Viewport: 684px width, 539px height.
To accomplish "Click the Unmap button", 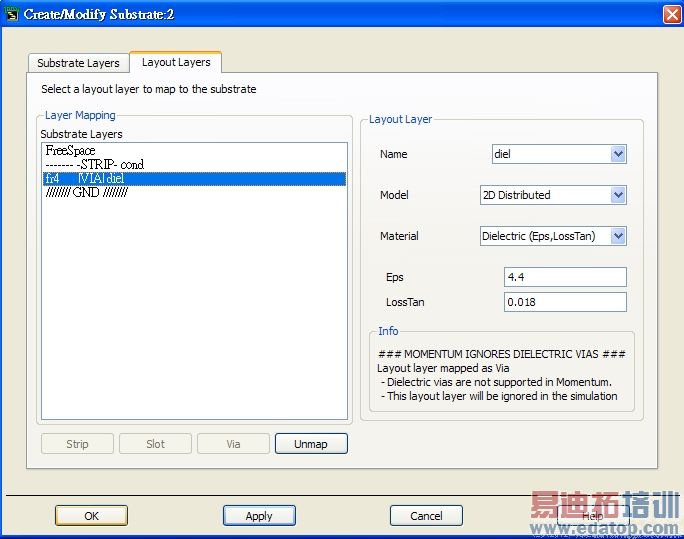I will tap(311, 444).
